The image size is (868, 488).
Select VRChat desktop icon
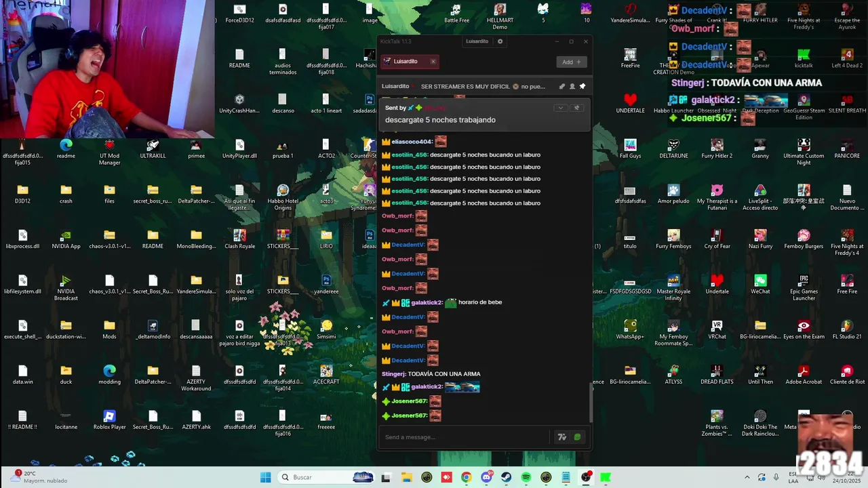click(717, 330)
